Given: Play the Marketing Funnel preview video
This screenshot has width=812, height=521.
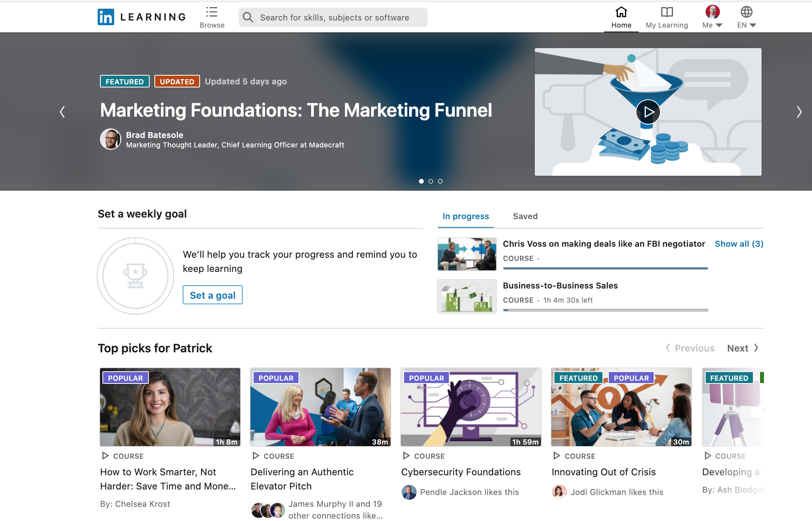Looking at the screenshot, I should click(x=648, y=112).
